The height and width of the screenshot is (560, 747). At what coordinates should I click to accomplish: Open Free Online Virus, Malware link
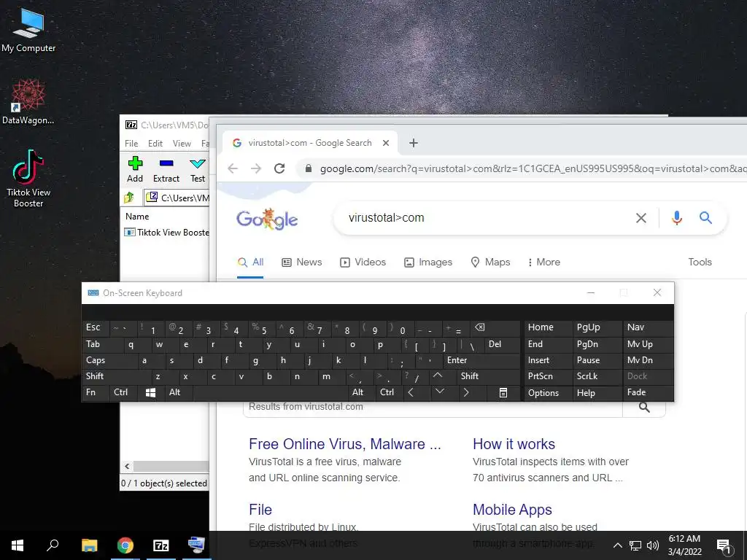click(x=345, y=444)
